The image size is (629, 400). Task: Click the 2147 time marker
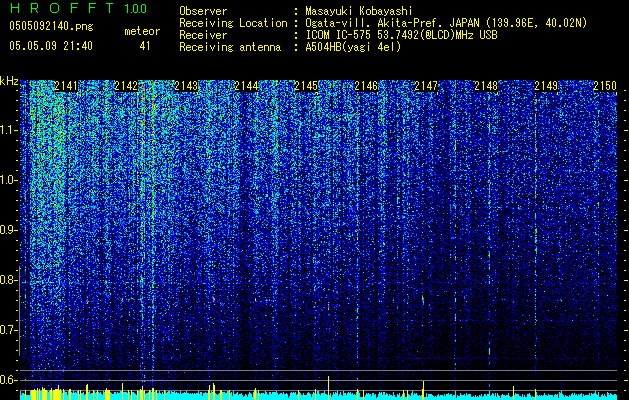point(426,86)
